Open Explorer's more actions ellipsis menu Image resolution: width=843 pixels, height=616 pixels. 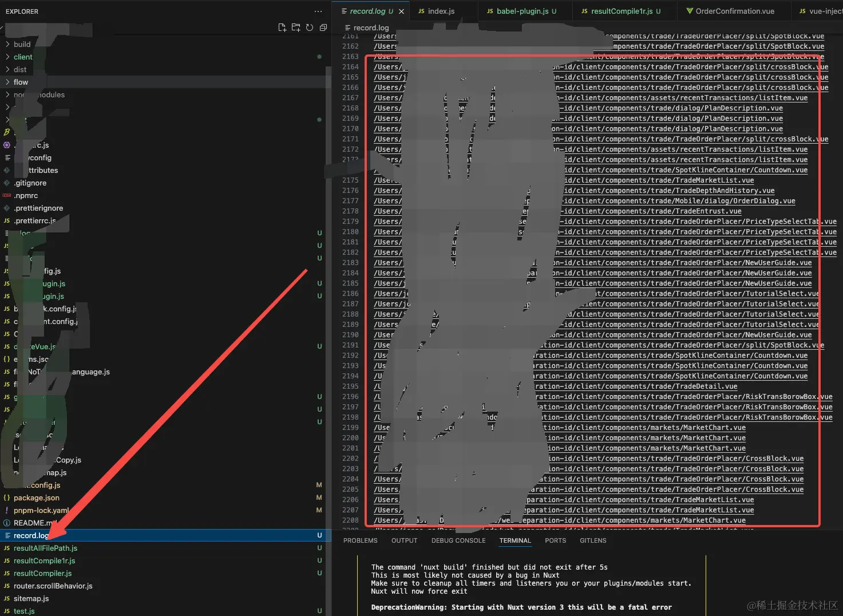(x=318, y=11)
